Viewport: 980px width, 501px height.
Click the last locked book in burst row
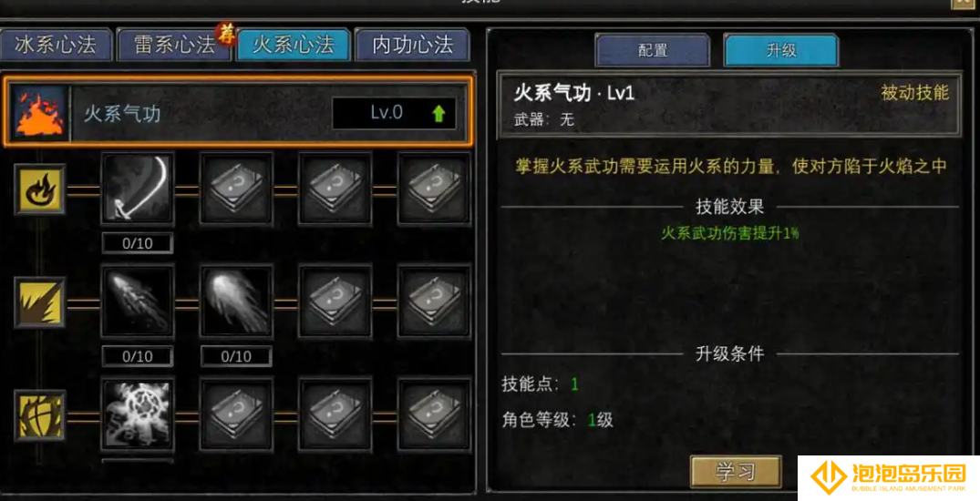434,302
